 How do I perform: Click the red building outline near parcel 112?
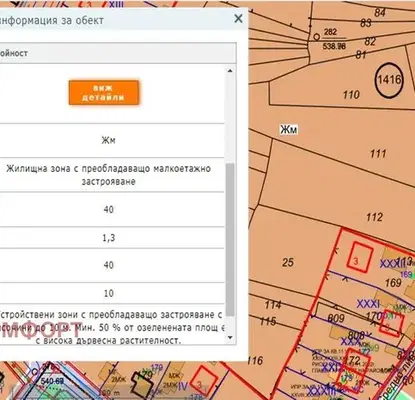[x=359, y=256]
